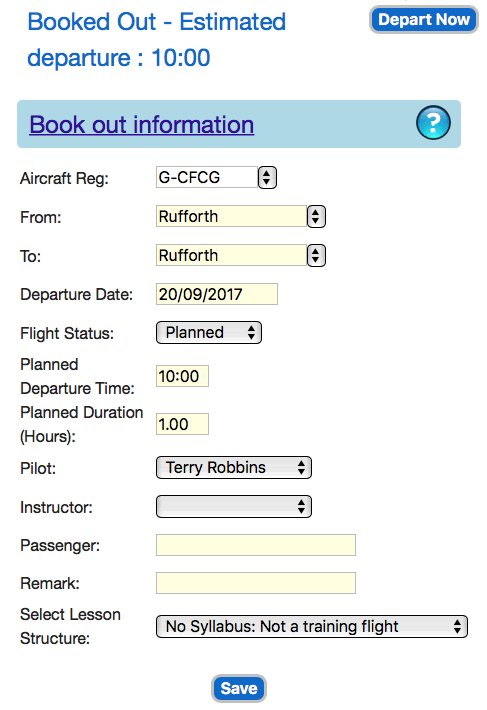Click the Aircraft Reg field with G-CFCG
487x710 pixels.
click(x=207, y=177)
